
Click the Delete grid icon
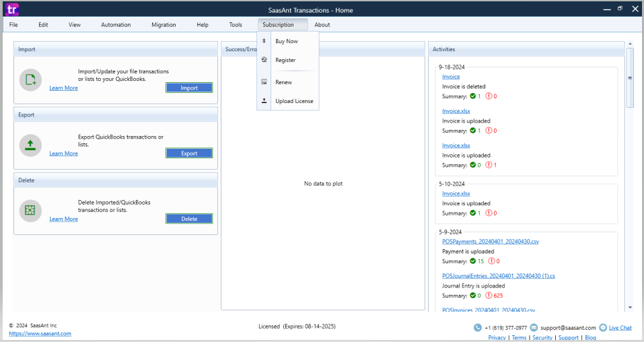click(x=30, y=211)
